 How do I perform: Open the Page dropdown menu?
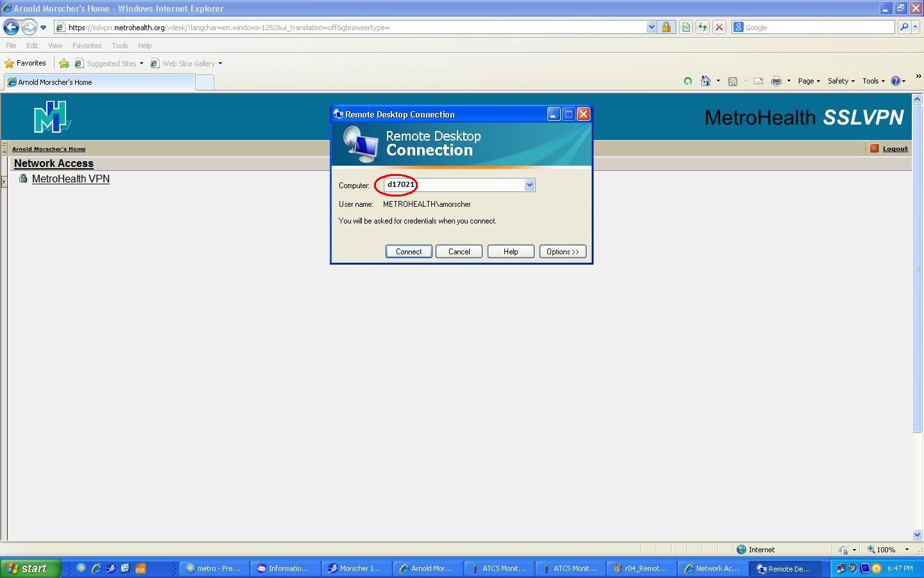point(809,81)
